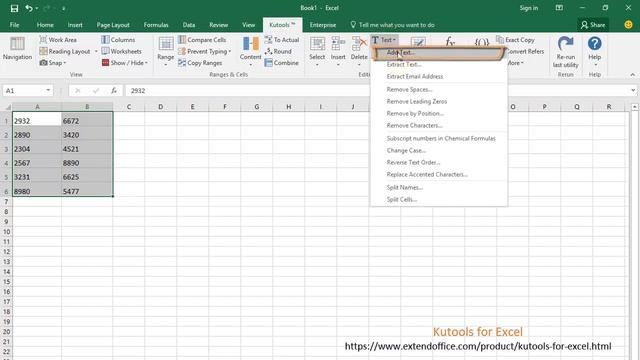The image size is (640, 360).
Task: Click Compare Cells
Action: point(202,40)
